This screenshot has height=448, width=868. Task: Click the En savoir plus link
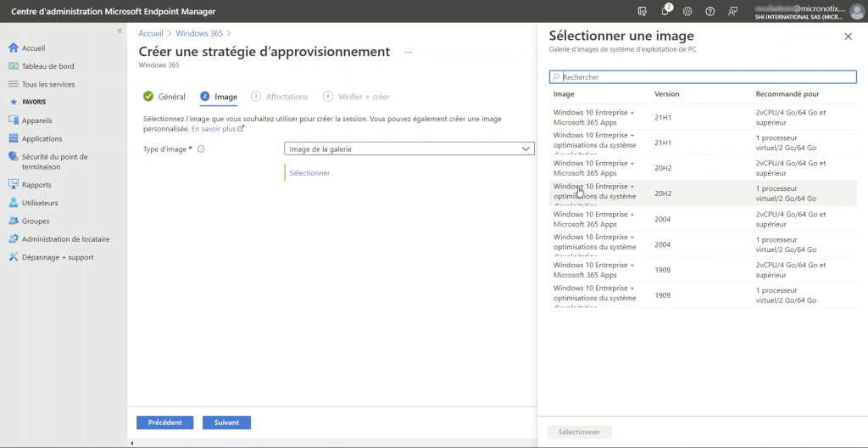[x=218, y=129]
